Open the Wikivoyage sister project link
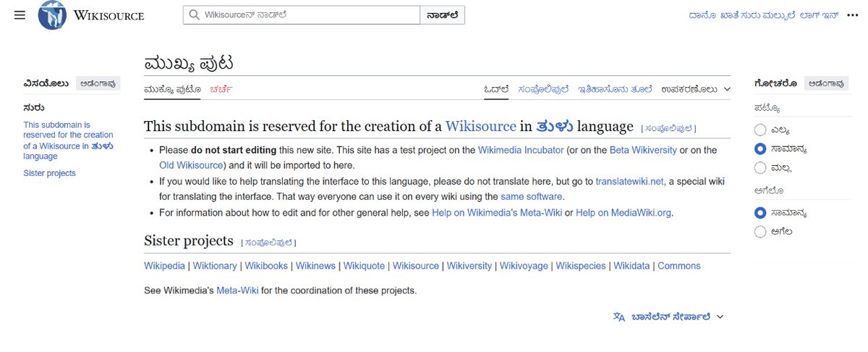 point(524,266)
